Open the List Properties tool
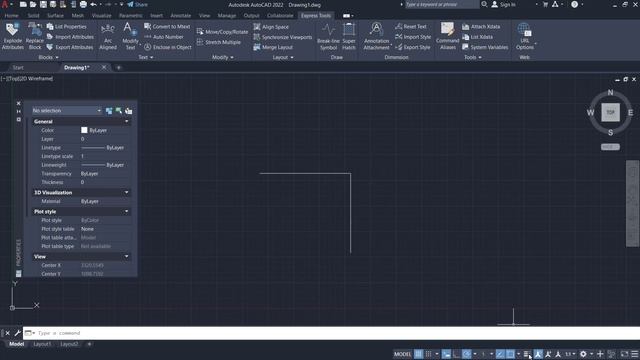This screenshot has width=640, height=360. tap(67, 27)
